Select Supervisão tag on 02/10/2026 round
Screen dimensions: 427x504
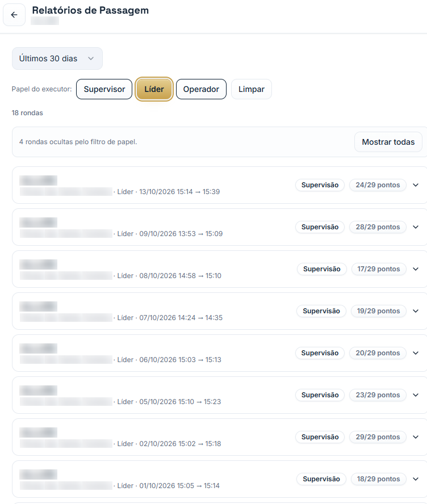320,437
